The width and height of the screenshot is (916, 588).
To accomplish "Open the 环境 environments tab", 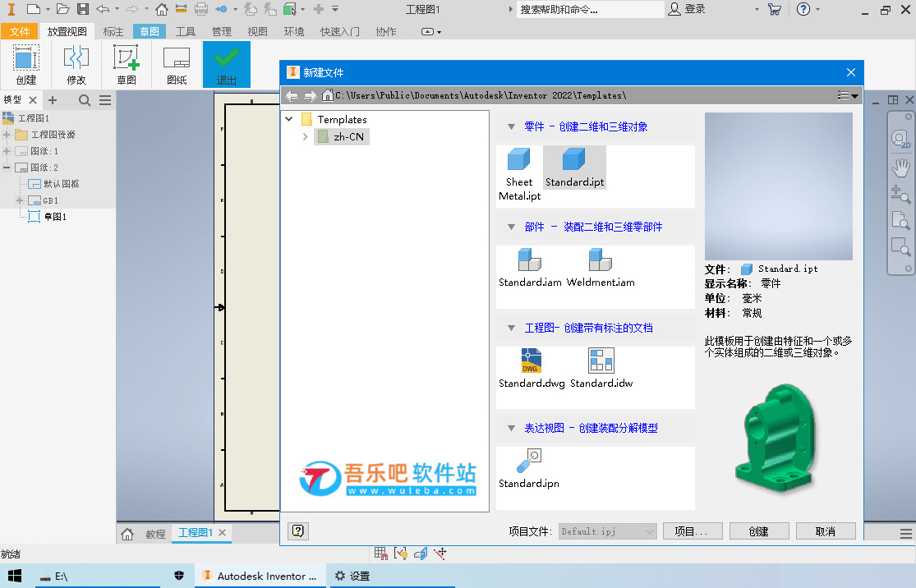I will [294, 31].
